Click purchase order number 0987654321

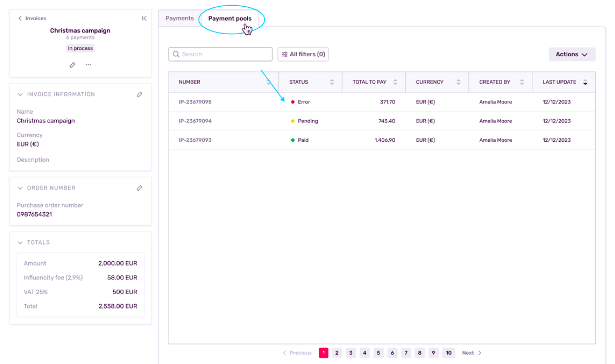[34, 215]
